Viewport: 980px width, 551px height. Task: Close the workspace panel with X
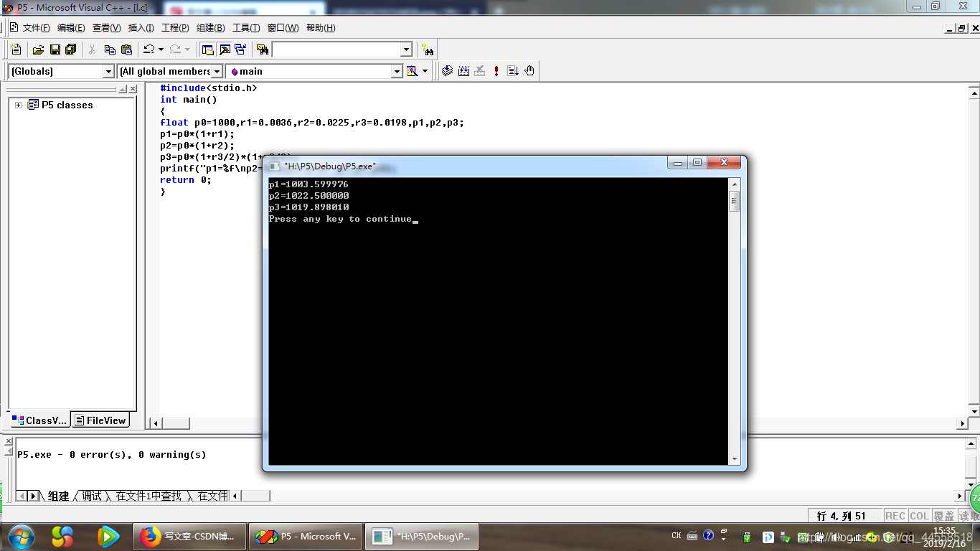133,89
